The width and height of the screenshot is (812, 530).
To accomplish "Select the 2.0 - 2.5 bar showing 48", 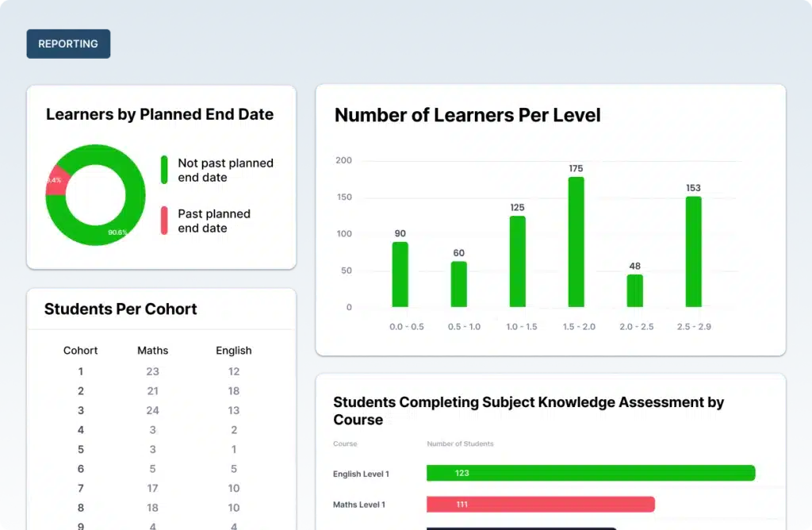I will 634,290.
